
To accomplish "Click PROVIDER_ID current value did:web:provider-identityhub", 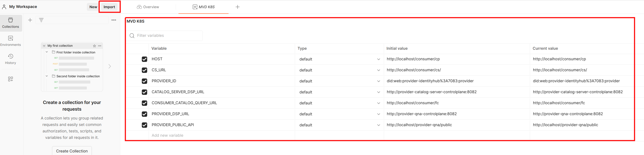I will tap(576, 81).
